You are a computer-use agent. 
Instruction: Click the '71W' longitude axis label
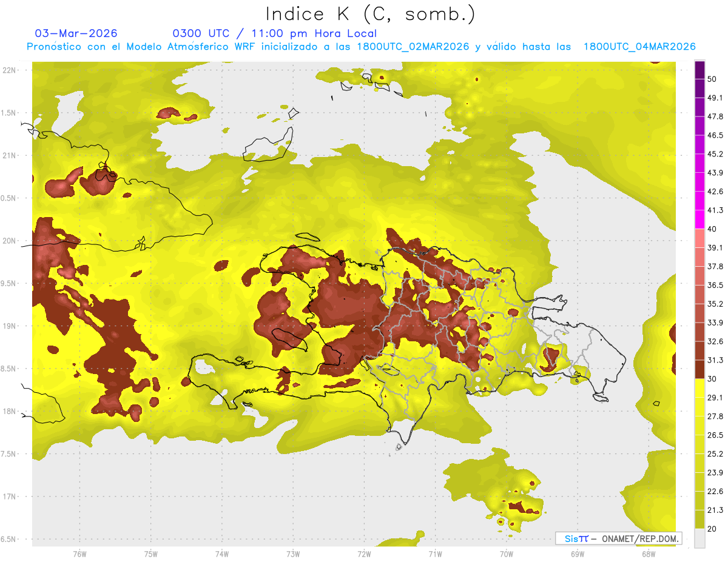click(x=435, y=554)
